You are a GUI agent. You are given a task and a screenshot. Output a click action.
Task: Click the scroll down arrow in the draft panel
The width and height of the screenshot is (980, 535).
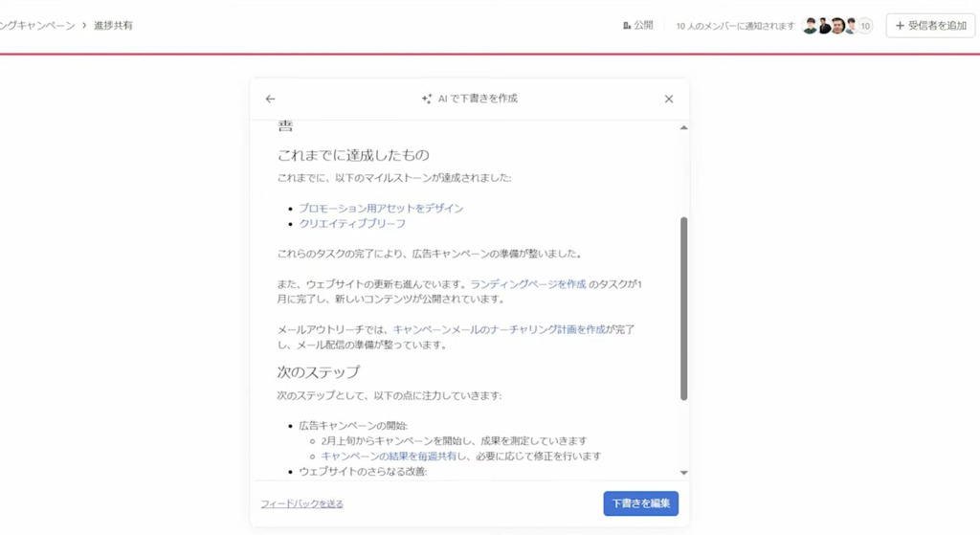[683, 472]
